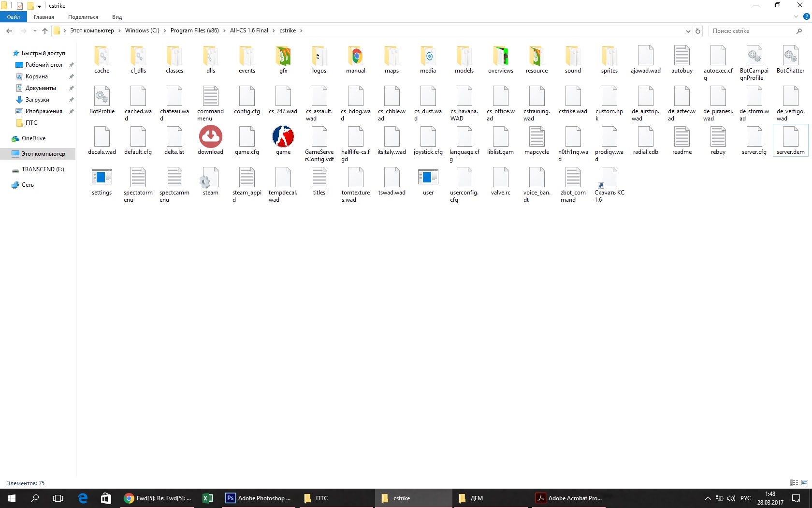Switch to details view layout
812x508 pixels.
coord(794,483)
